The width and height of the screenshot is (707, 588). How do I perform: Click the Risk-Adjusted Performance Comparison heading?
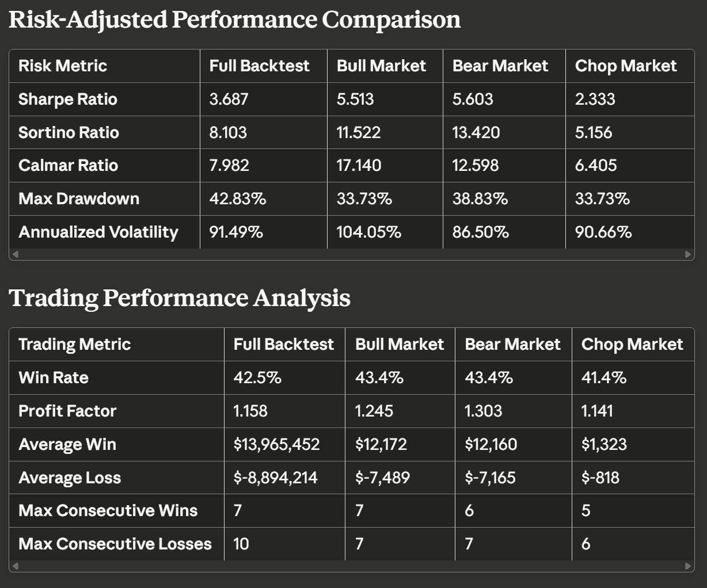point(235,20)
